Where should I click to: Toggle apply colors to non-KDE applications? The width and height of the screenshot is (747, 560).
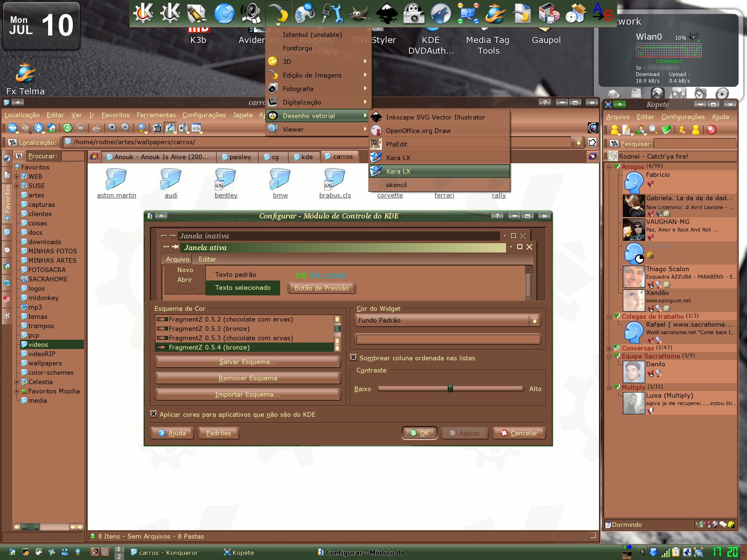click(153, 414)
